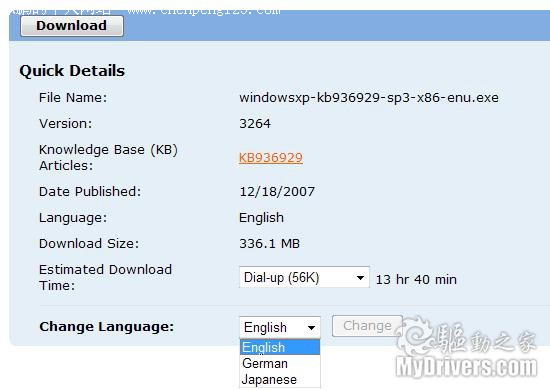
Task: Click the Knowledge Base (KB) Articles label
Action: pos(108,157)
